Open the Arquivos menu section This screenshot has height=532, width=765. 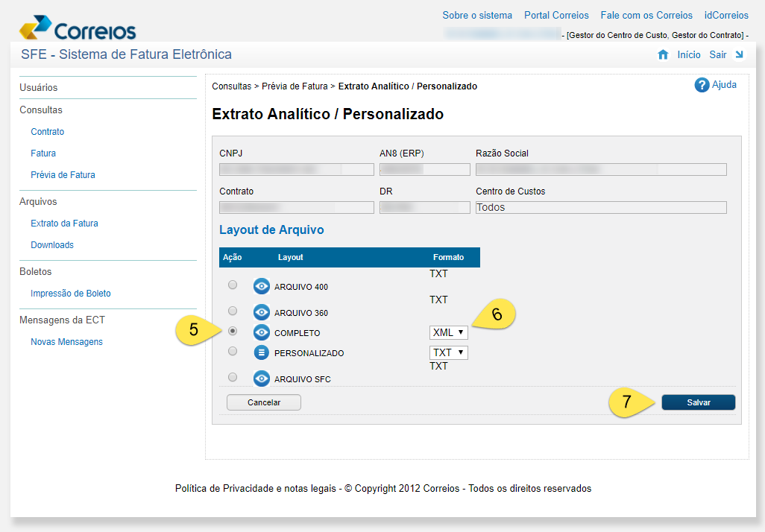(x=38, y=202)
